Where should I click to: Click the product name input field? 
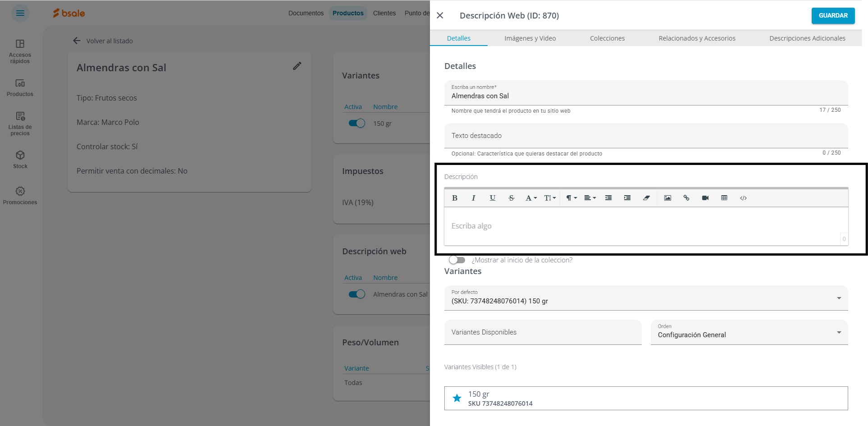646,93
